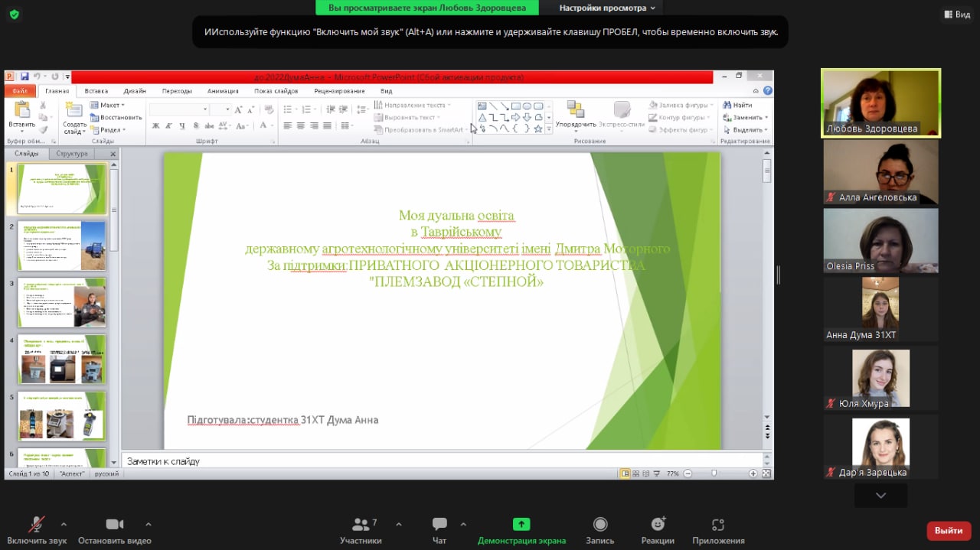Click the green encryption shield icon
The width and height of the screenshot is (980, 550).
15,15
